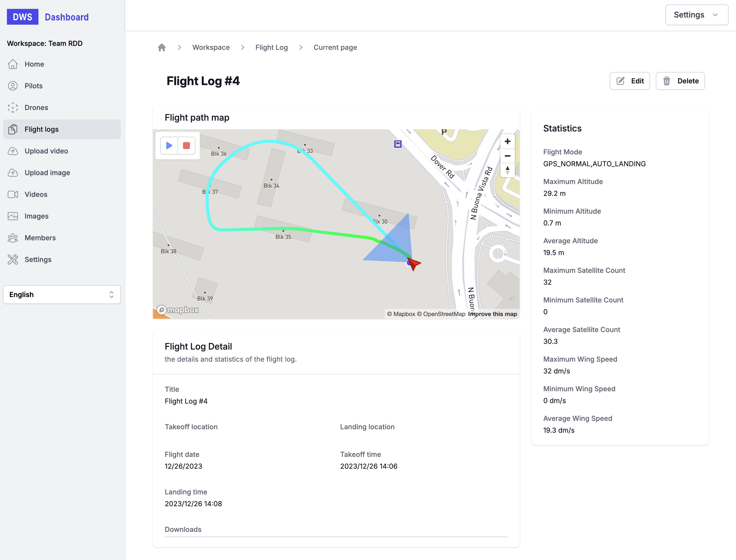Edit this flight log

pyautogui.click(x=629, y=81)
